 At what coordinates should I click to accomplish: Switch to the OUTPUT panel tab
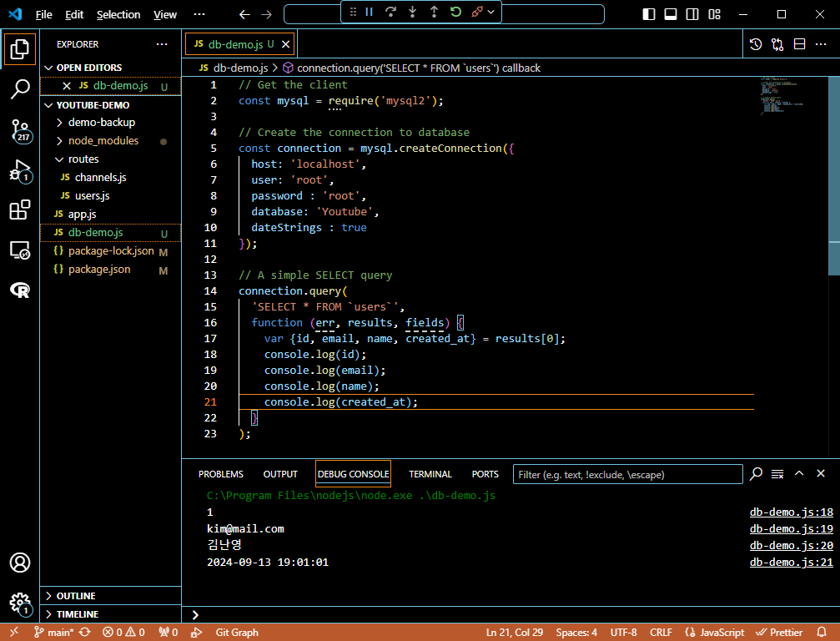coord(280,474)
